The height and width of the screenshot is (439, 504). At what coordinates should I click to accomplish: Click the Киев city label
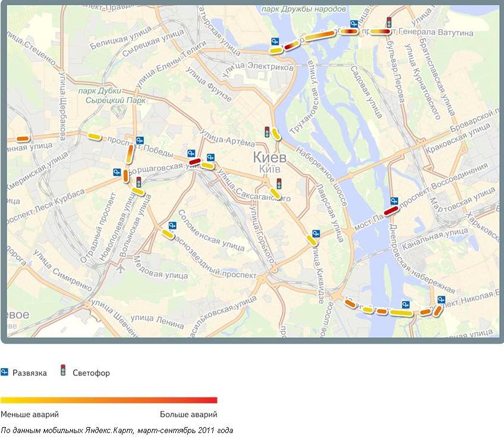(270, 158)
